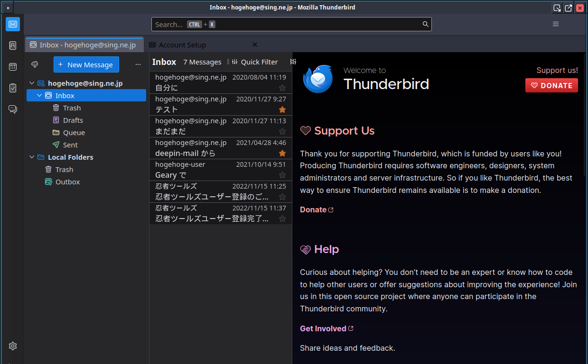The width and height of the screenshot is (588, 364).
Task: Open the Thunderbird app menu
Action: 556,24
